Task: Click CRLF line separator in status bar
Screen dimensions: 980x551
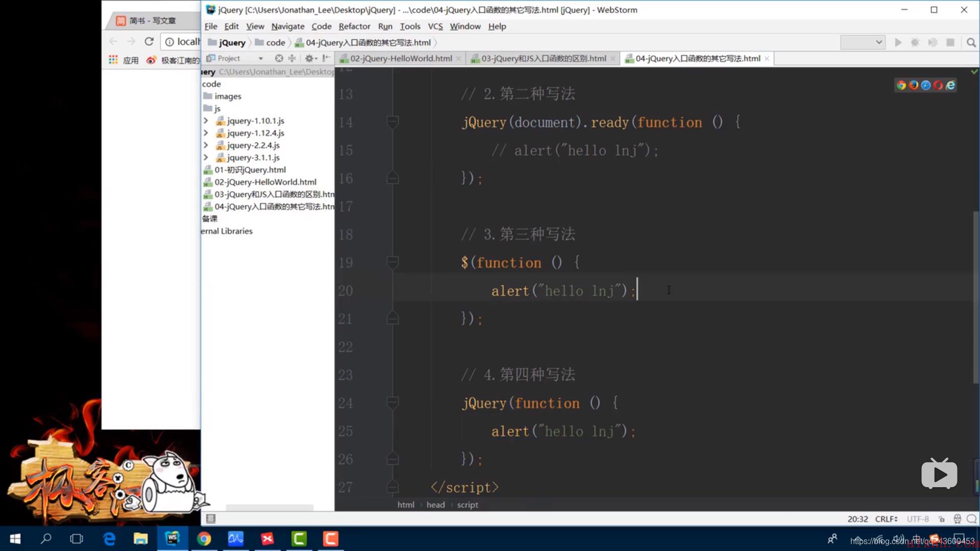Action: point(886,519)
